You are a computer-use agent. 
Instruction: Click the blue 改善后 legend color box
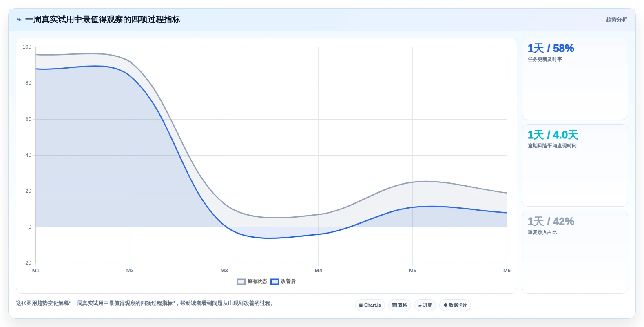tap(274, 282)
